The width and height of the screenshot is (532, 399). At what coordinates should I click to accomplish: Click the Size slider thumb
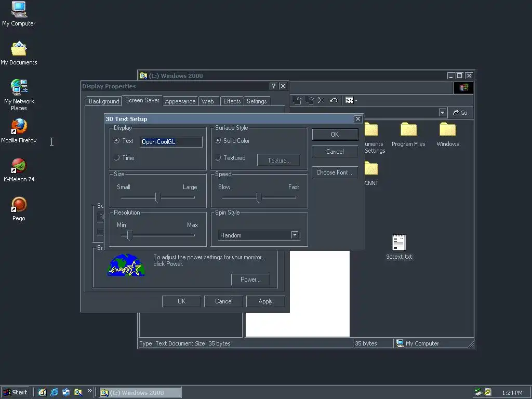click(x=157, y=197)
